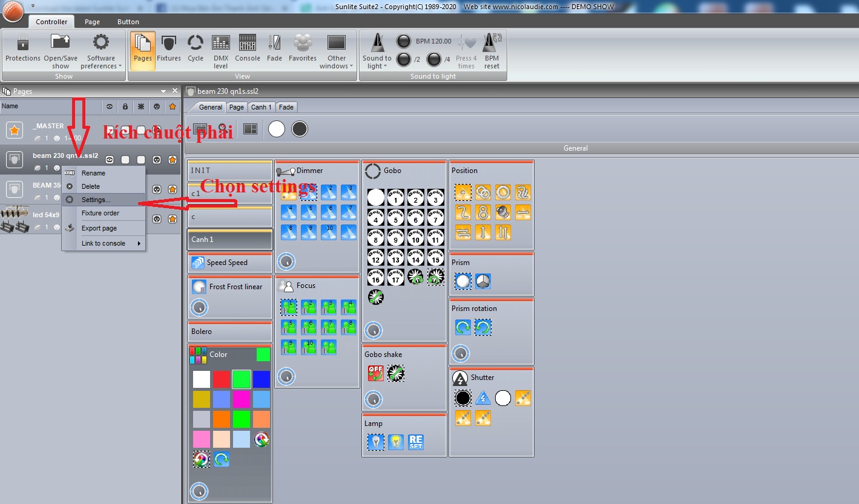859x504 pixels.
Task: Select the blue strobe shutter icon
Action: (483, 398)
